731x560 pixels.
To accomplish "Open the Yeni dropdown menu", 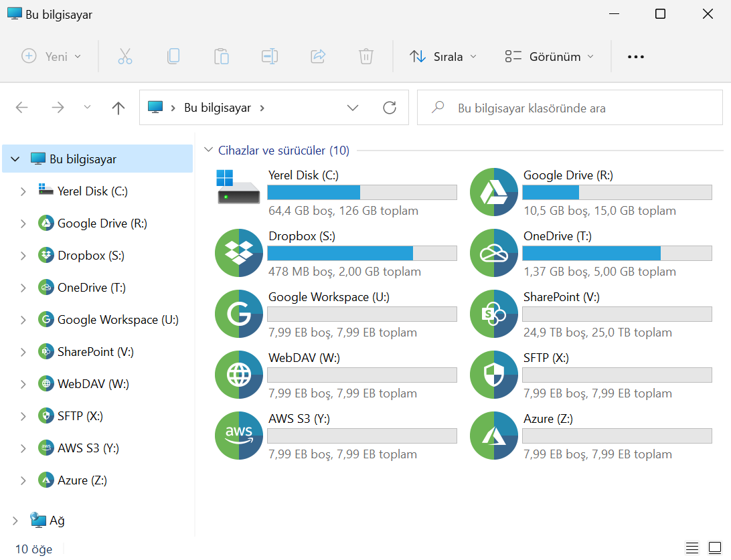I will point(52,56).
